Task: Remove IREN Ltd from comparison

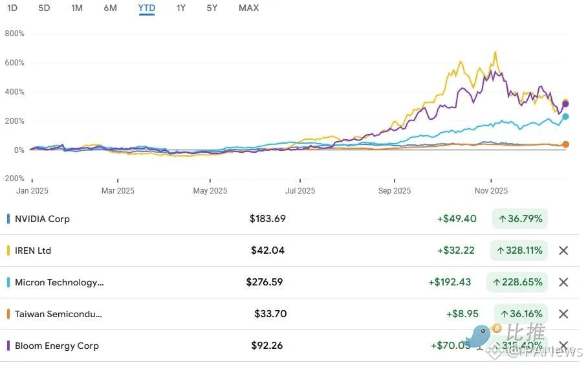Action: [x=563, y=250]
